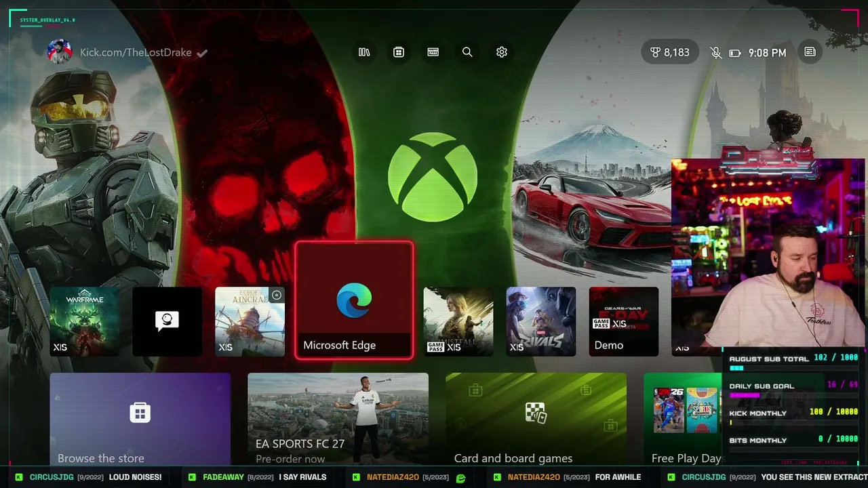Click the controller battery status icon

pyautogui.click(x=735, y=53)
